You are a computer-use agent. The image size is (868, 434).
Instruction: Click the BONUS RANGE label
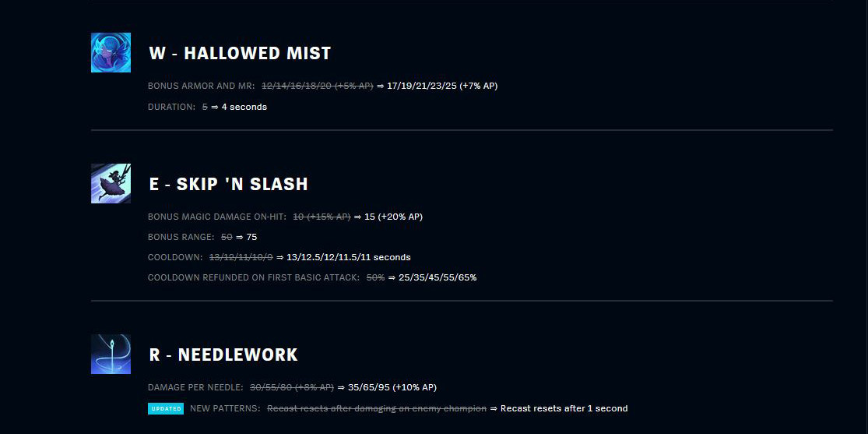click(181, 237)
